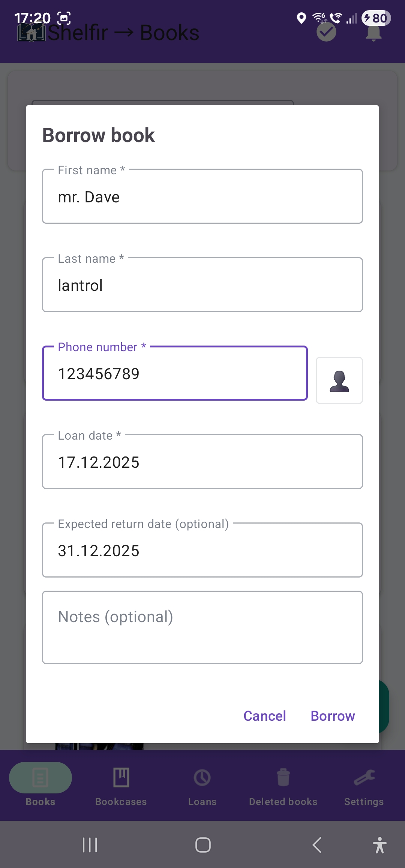Edit the First name field
The width and height of the screenshot is (405, 868).
[x=202, y=197]
